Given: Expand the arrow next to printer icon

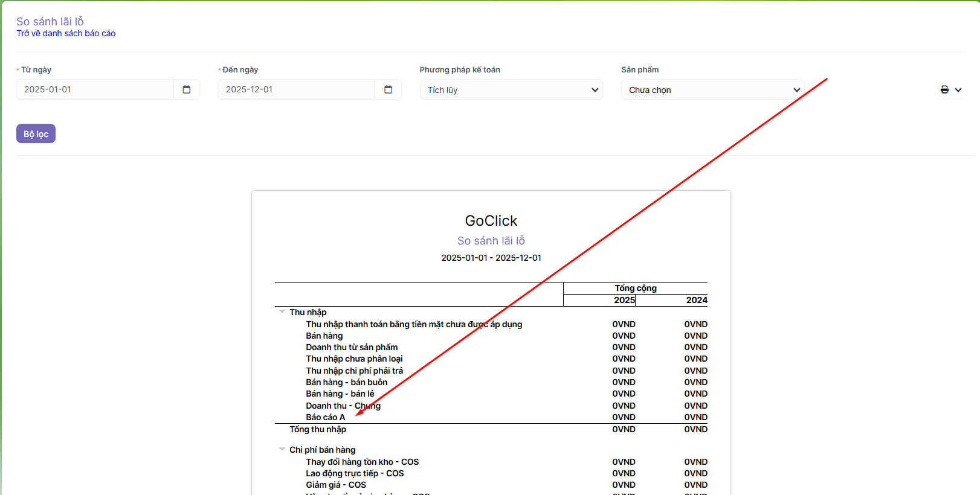Looking at the screenshot, I should pyautogui.click(x=958, y=90).
